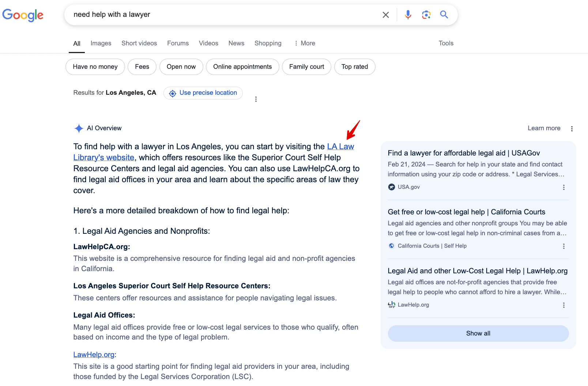The height and width of the screenshot is (386, 588).
Task: Click the Google logo
Action: click(x=23, y=15)
